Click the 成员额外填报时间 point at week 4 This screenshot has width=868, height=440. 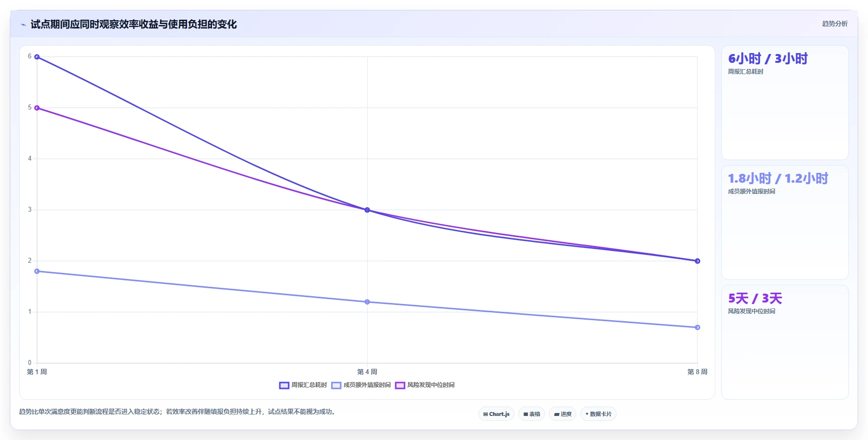[367, 302]
